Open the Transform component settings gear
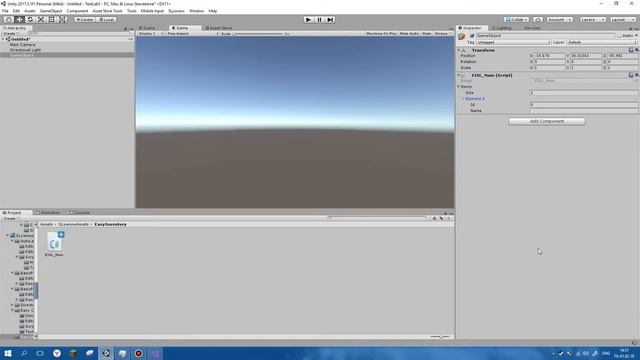This screenshot has height=360, width=640. pos(636,50)
